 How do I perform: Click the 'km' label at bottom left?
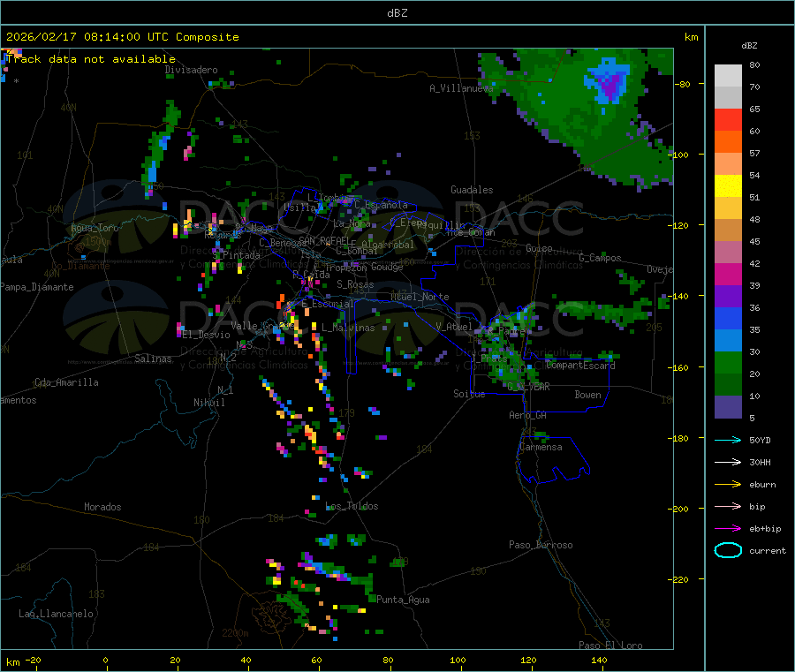[x=12, y=662]
